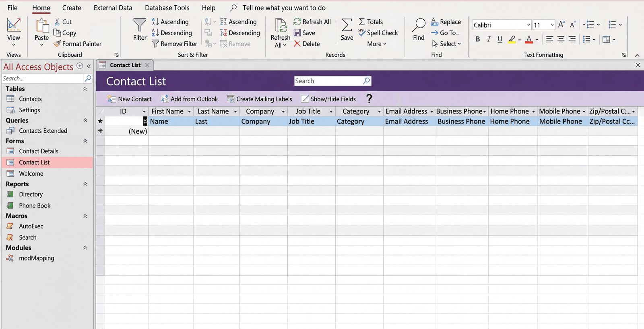This screenshot has height=329, width=644.
Task: Open the font size 11 dropdown
Action: (552, 25)
